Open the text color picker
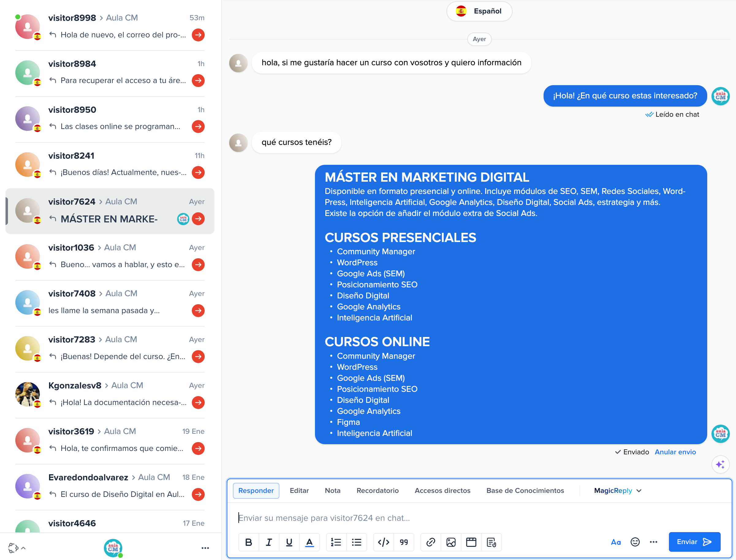This screenshot has width=736, height=560. pos(309,542)
